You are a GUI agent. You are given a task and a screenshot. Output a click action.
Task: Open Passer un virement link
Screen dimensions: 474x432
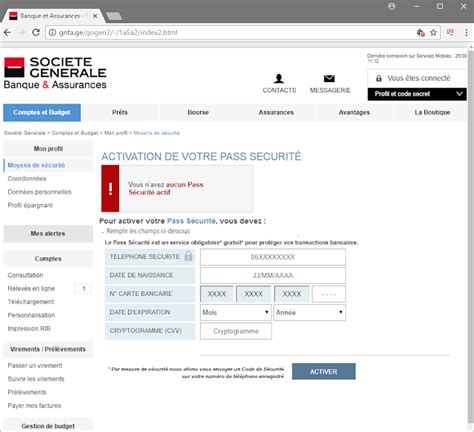pos(35,366)
